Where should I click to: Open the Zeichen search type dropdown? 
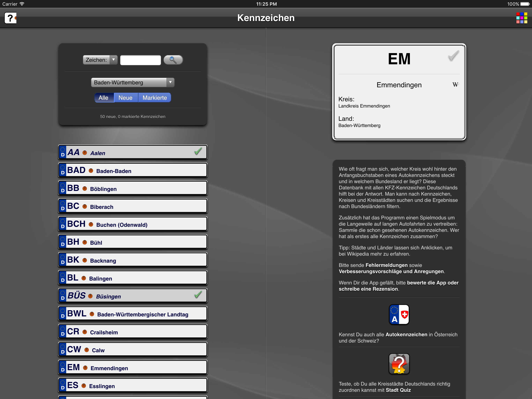click(x=100, y=60)
